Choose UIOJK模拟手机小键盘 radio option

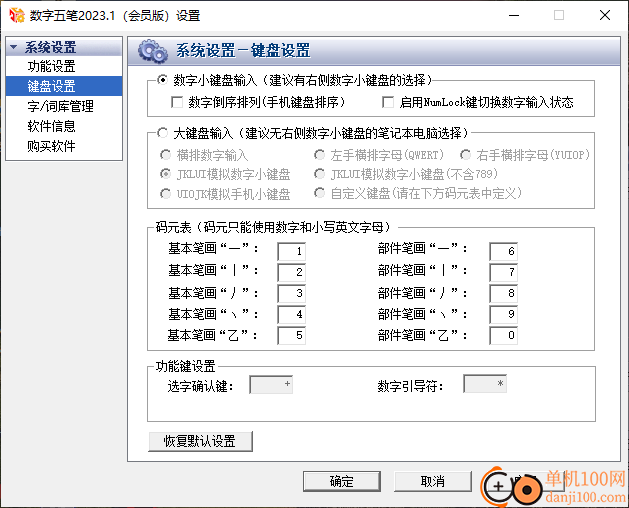point(165,194)
